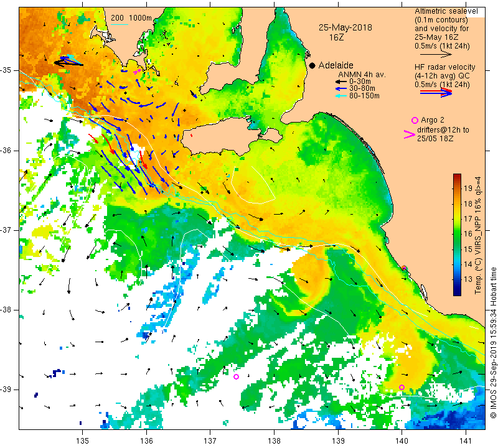Click the drifter marker on the southeast coast
Image resolution: width=498 pixels, height=448 pixels.
click(x=404, y=268)
